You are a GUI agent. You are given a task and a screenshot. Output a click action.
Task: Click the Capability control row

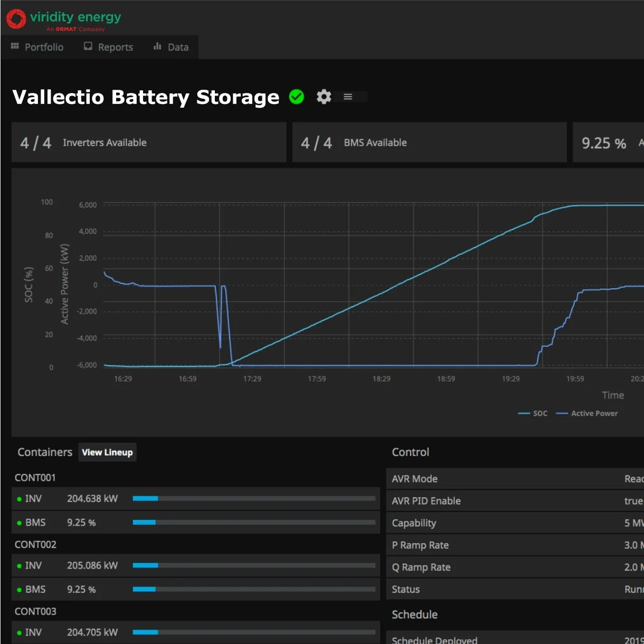click(515, 523)
